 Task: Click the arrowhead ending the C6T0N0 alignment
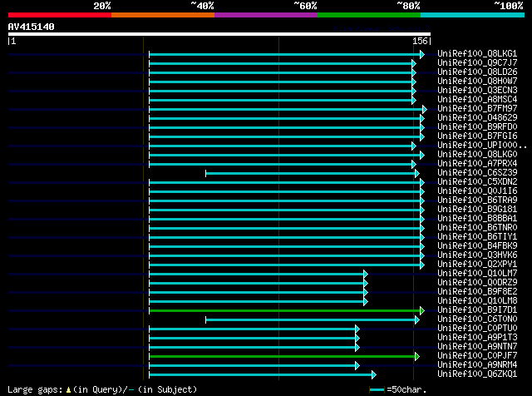coord(417,320)
